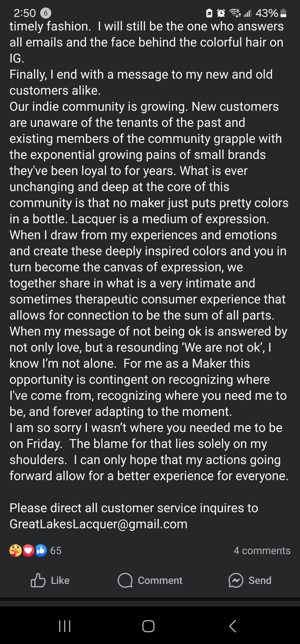Click the care hug reaction emoji
The width and height of the screenshot is (300, 644).
pyautogui.click(x=15, y=551)
